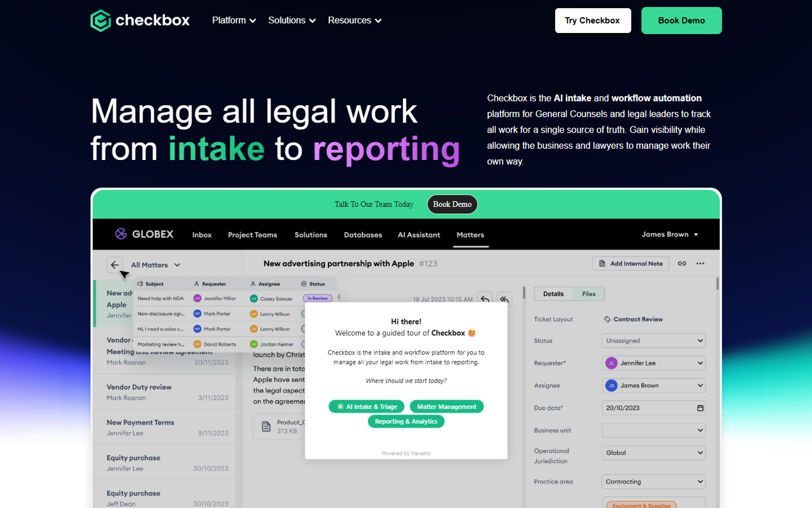Open the Equity purchase matter by Jennifer Lee
This screenshot has width=812, height=508.
click(x=164, y=463)
